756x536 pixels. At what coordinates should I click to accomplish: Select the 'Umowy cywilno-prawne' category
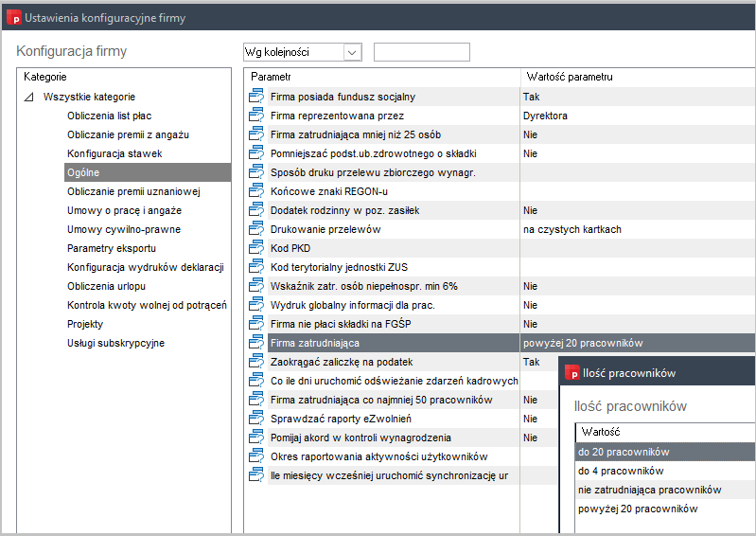coord(124,229)
